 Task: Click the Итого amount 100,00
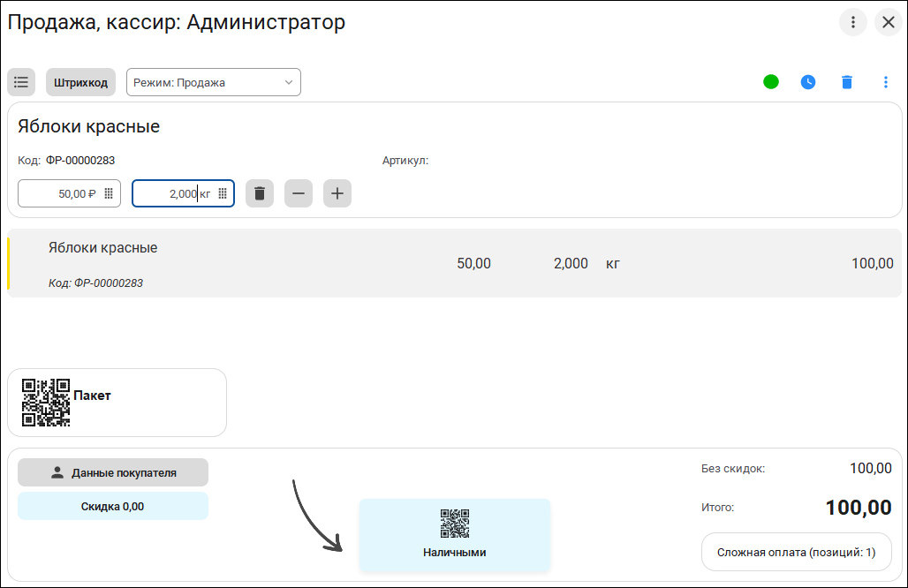(859, 508)
